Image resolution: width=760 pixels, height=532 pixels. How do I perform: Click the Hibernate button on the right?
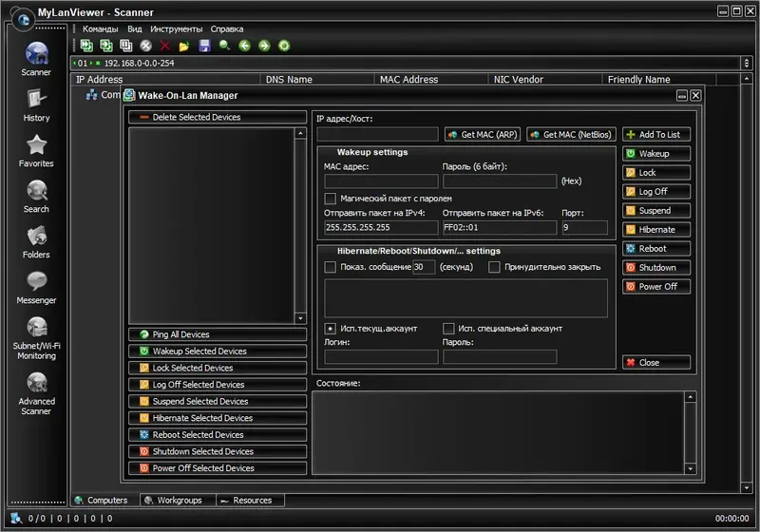(656, 229)
